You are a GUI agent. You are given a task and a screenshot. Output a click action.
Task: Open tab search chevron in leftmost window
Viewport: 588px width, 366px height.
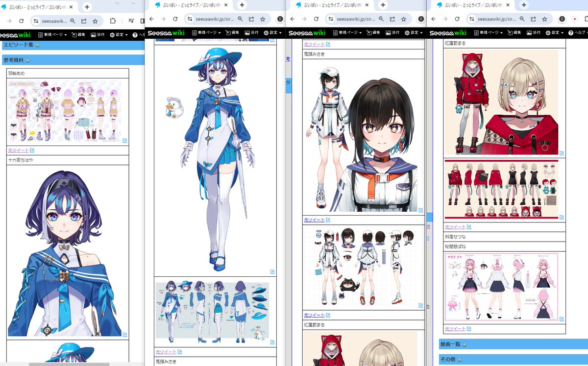pyautogui.click(x=117, y=3)
